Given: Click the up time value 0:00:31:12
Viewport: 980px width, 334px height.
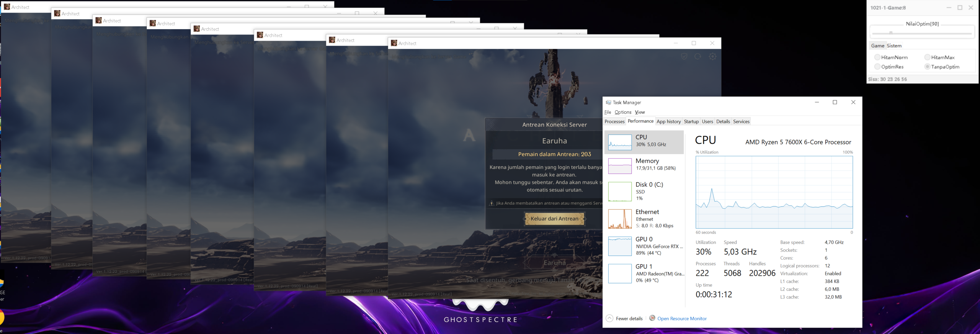Looking at the screenshot, I should (x=714, y=295).
